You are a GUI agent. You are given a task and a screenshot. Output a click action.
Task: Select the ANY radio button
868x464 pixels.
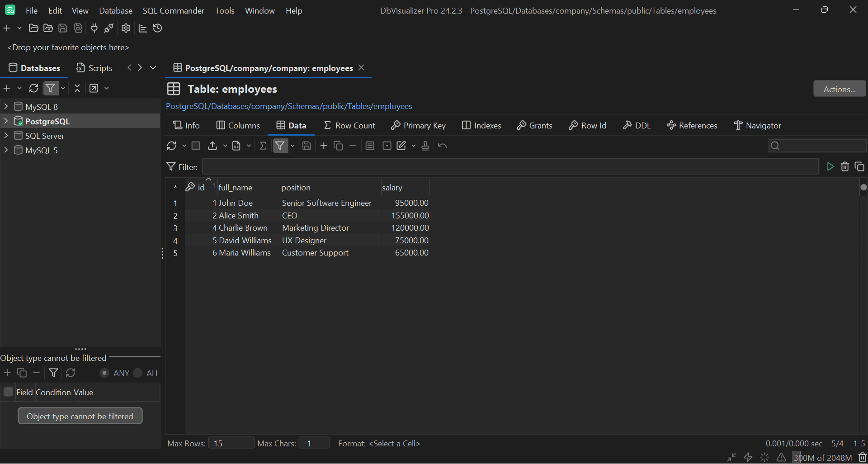pyautogui.click(x=104, y=373)
